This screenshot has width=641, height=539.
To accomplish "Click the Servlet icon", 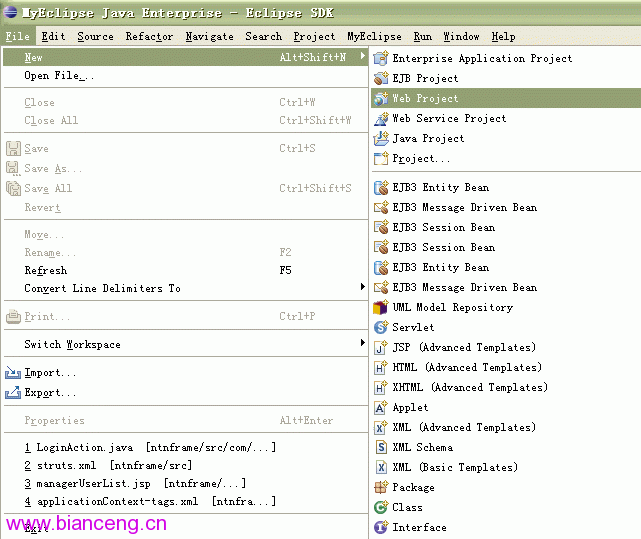I will coord(381,327).
